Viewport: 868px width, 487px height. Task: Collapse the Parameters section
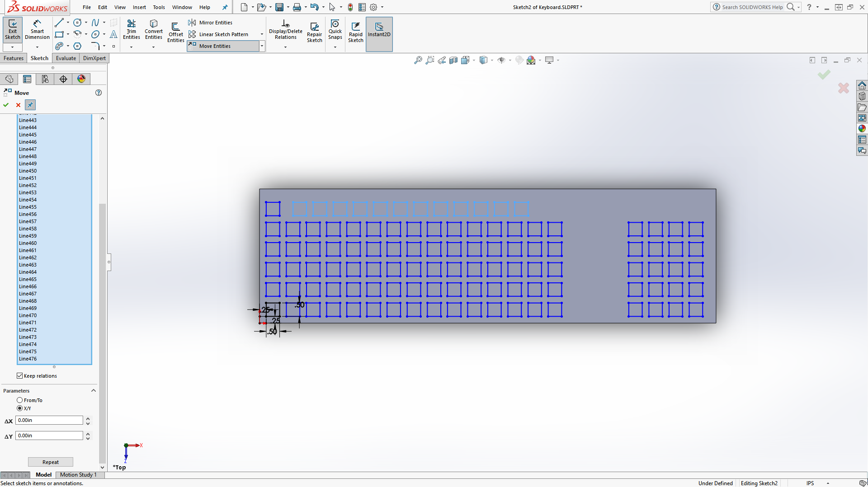click(x=94, y=391)
